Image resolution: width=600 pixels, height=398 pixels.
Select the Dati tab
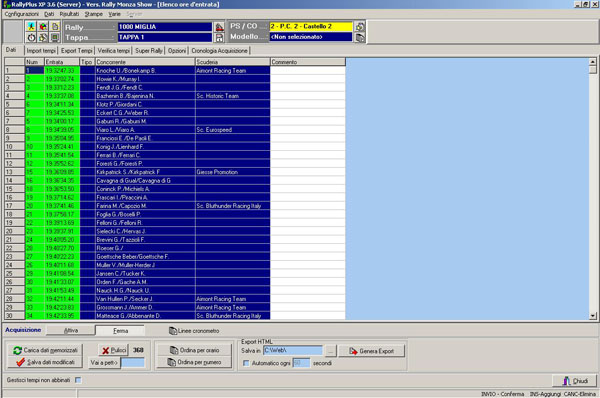click(x=11, y=50)
